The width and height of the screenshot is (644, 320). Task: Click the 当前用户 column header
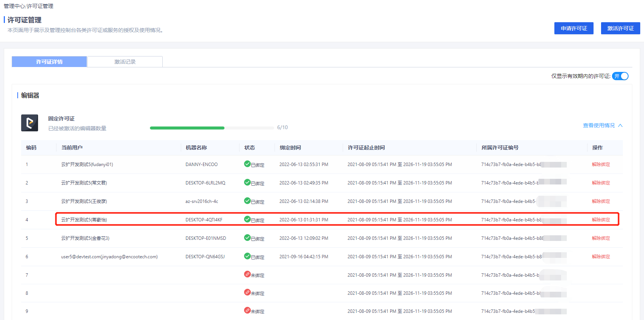72,148
